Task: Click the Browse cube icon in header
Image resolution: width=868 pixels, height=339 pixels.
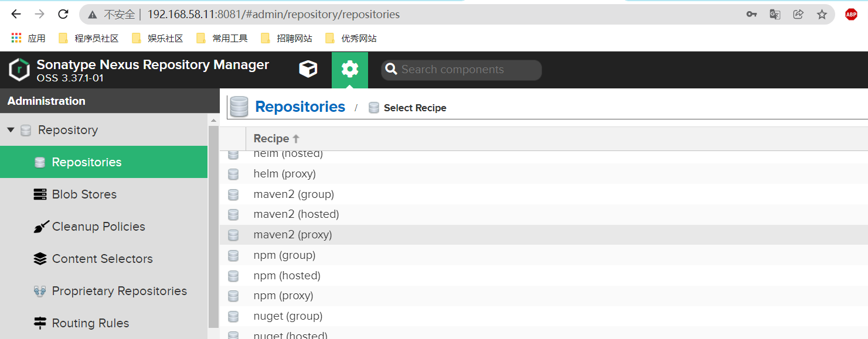Action: [308, 69]
